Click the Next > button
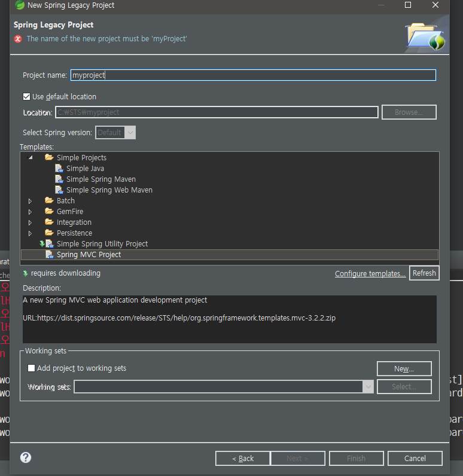Image resolution: width=463 pixels, height=476 pixels. click(x=297, y=459)
